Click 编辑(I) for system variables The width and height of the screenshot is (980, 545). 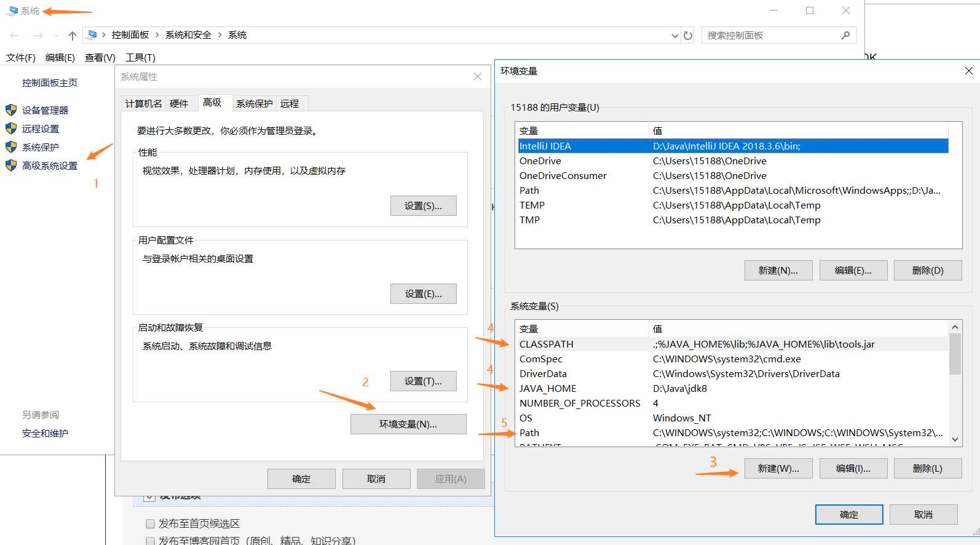(853, 469)
